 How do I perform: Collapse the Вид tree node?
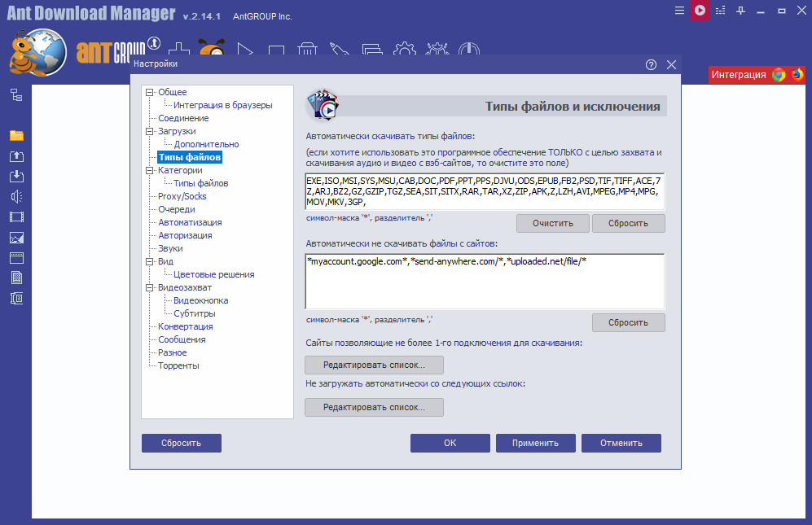click(150, 261)
